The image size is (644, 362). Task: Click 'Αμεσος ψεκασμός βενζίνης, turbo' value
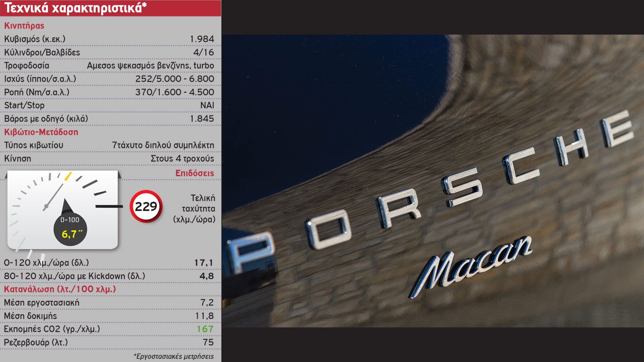click(151, 66)
